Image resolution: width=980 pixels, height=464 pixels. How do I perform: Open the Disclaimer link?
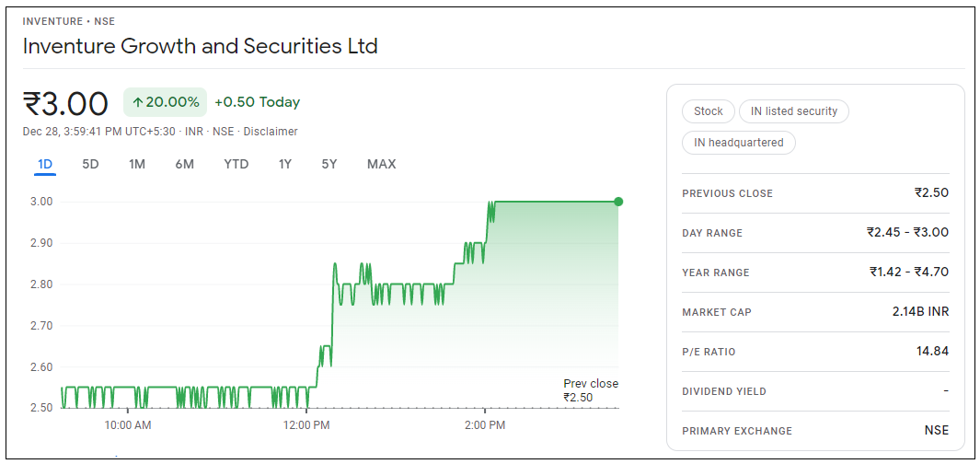click(271, 132)
